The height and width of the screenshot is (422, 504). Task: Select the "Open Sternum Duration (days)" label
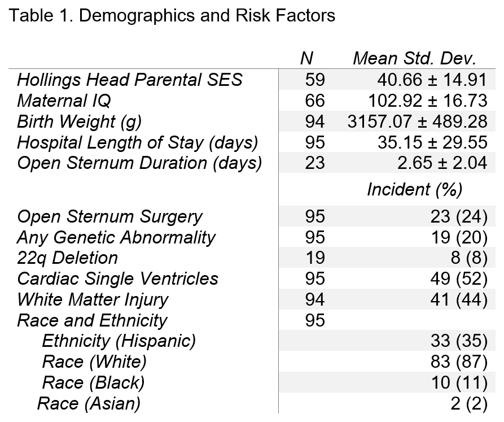(x=139, y=163)
